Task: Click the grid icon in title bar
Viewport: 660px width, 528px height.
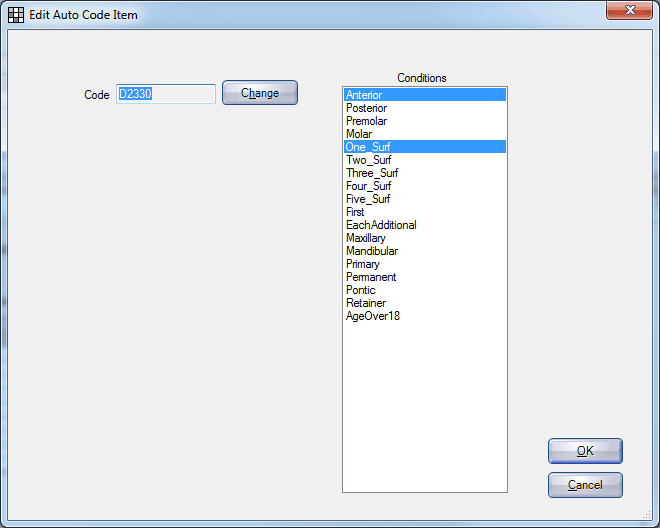Action: pyautogui.click(x=16, y=15)
